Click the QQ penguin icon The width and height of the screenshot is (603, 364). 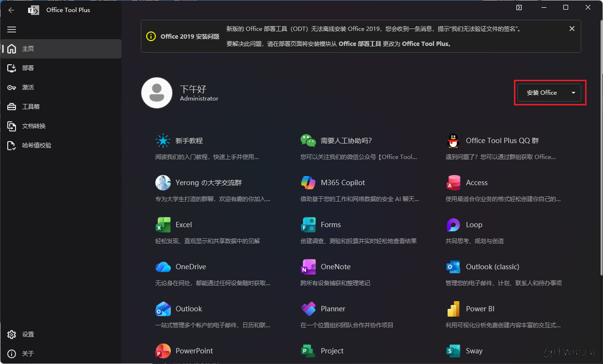[453, 141]
